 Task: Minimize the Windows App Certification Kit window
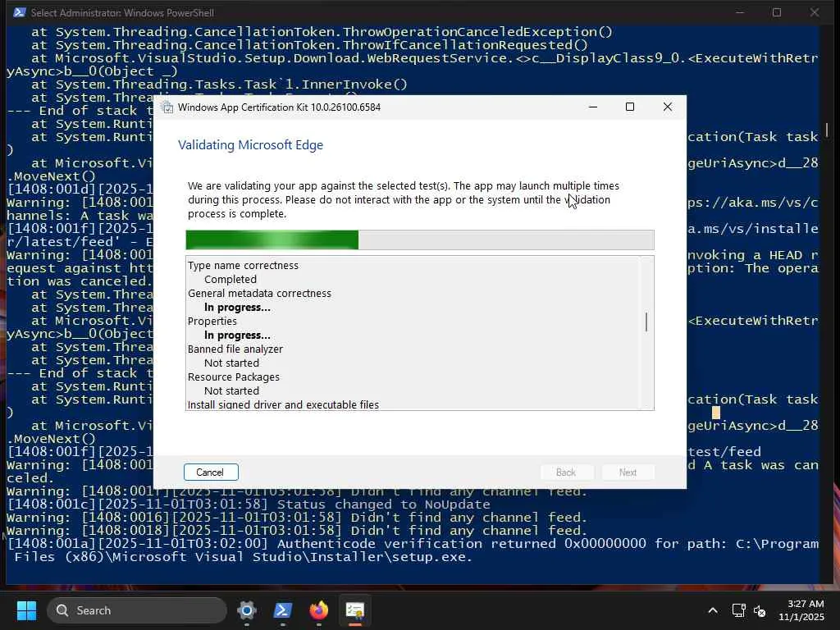coord(592,107)
